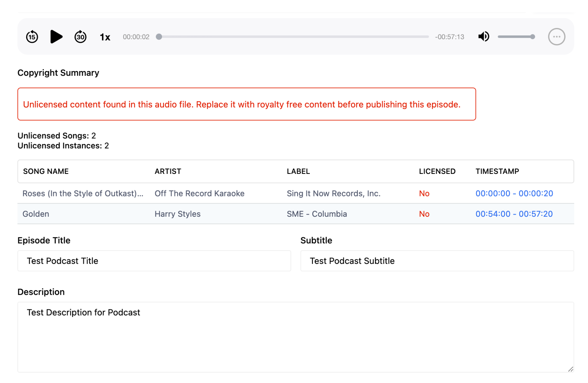This screenshot has width=588, height=383.
Task: Click the LABEL column header
Action: coord(298,171)
